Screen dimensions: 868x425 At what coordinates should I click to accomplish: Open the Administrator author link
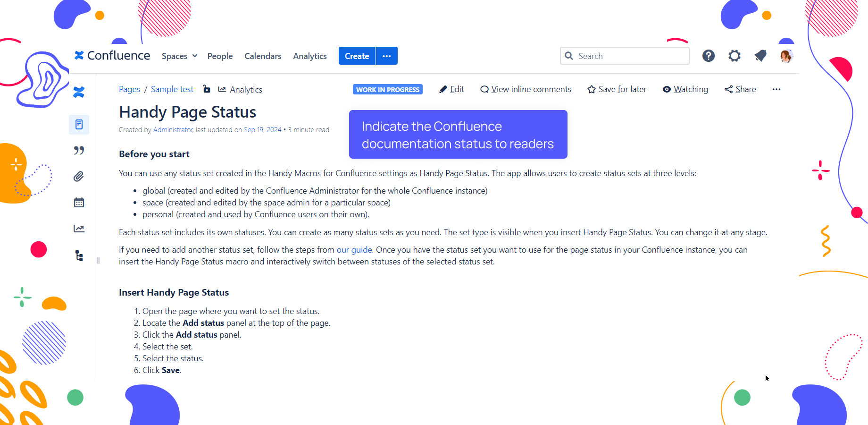(x=173, y=130)
